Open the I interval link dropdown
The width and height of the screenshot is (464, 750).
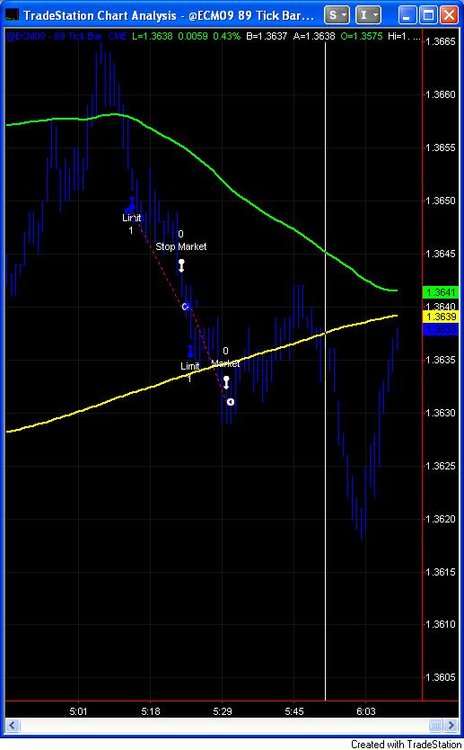[x=368, y=15]
